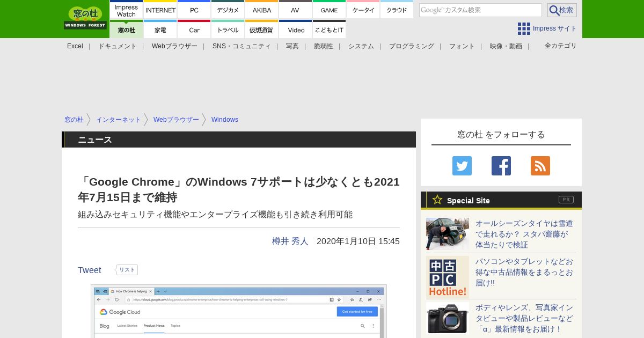The width and height of the screenshot is (644, 338).
Task: Focus the Google カスタム検索 input field
Action: pyautogui.click(x=480, y=10)
